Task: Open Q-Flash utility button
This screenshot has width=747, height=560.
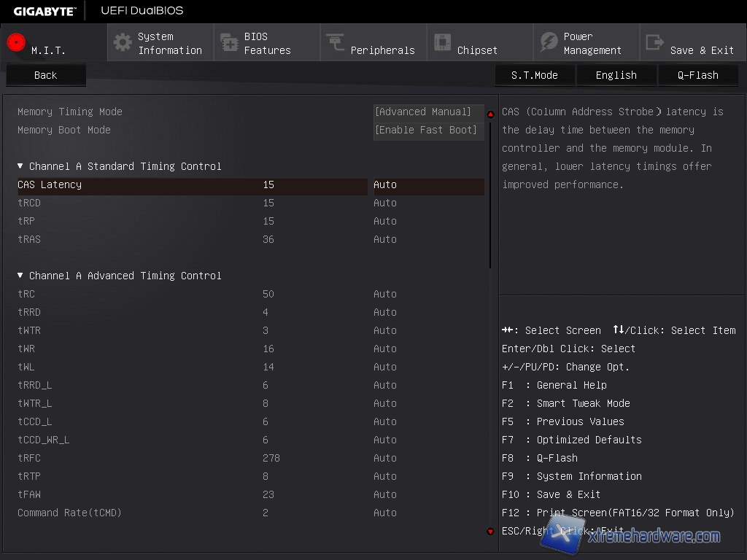Action: tap(697, 75)
